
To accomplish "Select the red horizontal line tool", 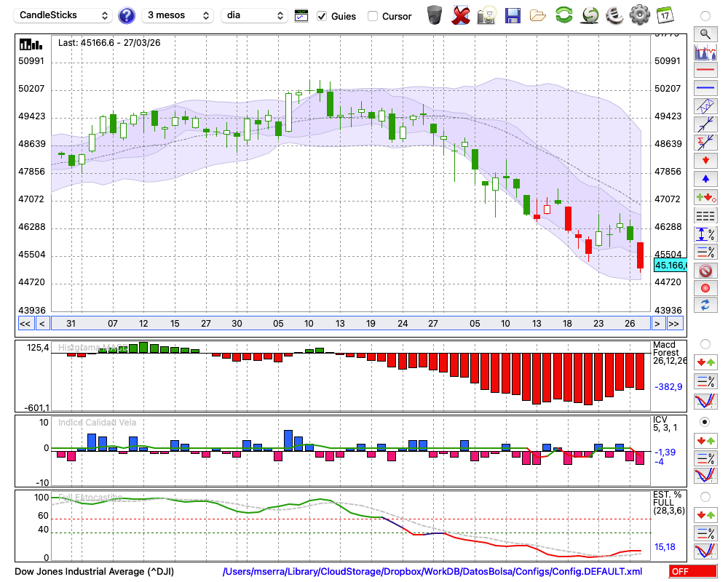I will pyautogui.click(x=705, y=70).
